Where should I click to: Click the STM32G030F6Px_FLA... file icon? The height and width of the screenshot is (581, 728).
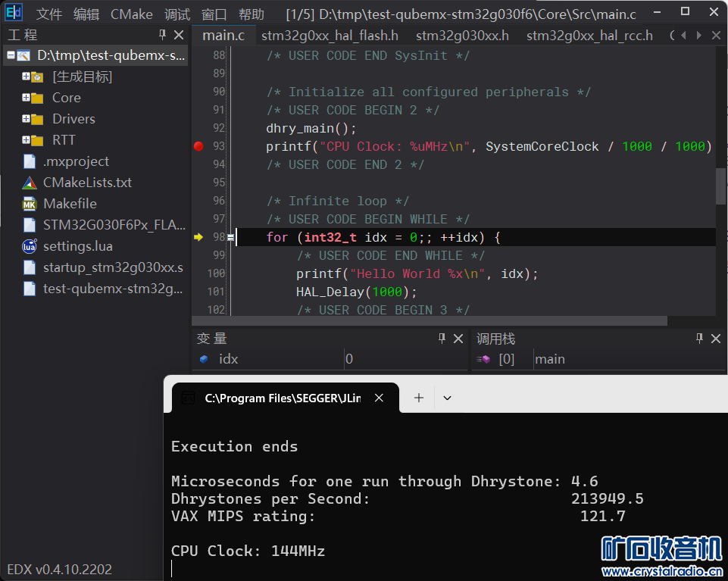click(x=30, y=225)
